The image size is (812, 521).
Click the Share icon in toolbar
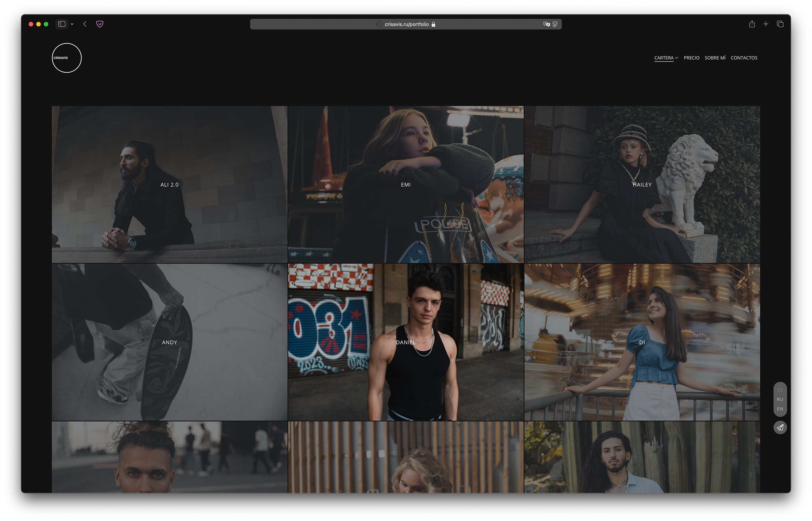point(752,24)
